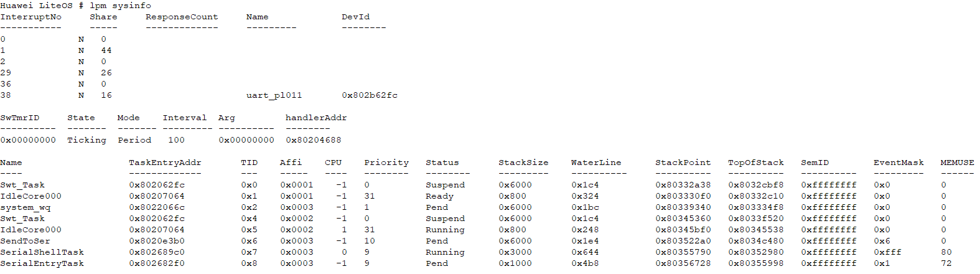Select the MEMUSE column header
The height and width of the screenshot is (274, 980).
(957, 163)
